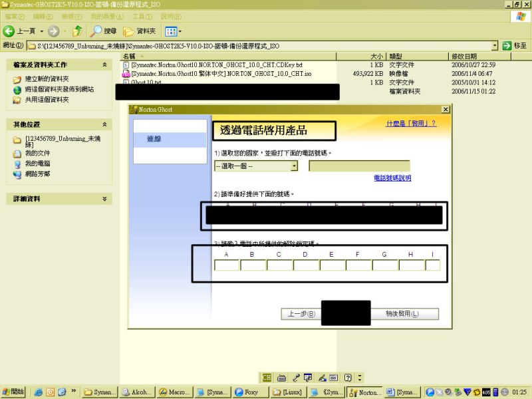
Task: Click the Forward arrow icon in Explorer
Action: pos(53,31)
